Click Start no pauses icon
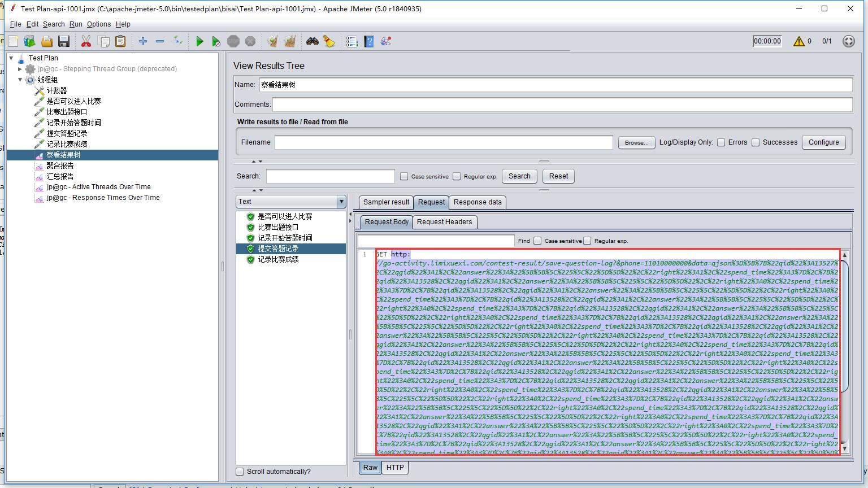Viewport: 868px width, 488px height. 216,41
